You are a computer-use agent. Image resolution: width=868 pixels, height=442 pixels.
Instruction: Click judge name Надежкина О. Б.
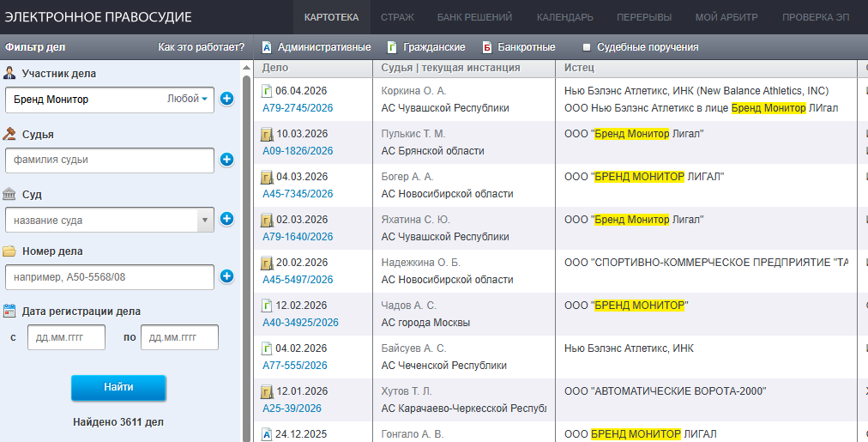point(421,263)
